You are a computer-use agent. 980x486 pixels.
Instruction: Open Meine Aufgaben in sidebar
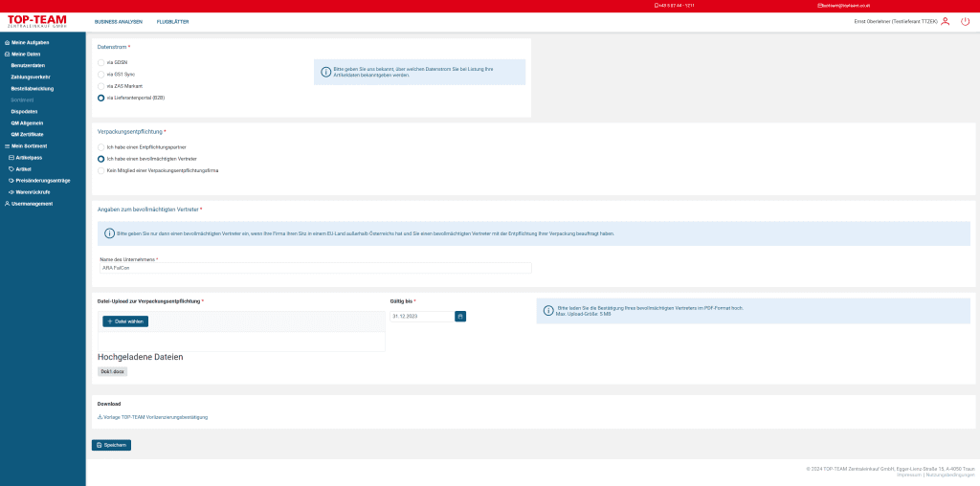pos(29,42)
